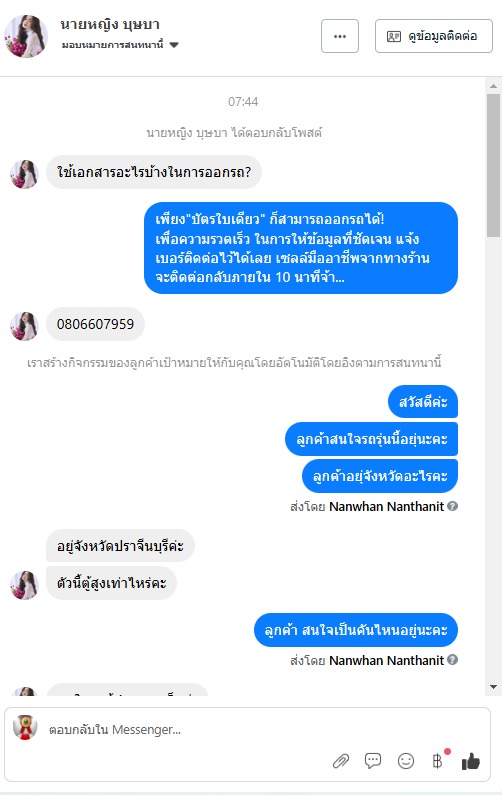
Task: Select the phone number 0806607959 message
Action: (x=95, y=324)
